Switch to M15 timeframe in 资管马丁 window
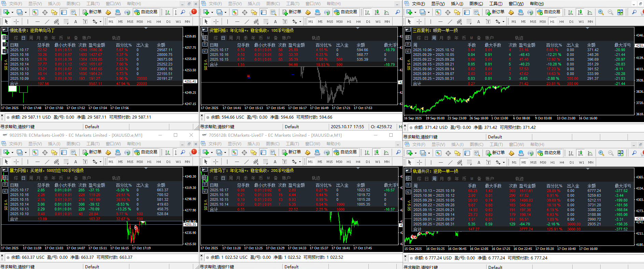The image size is (644, 269). (330, 162)
